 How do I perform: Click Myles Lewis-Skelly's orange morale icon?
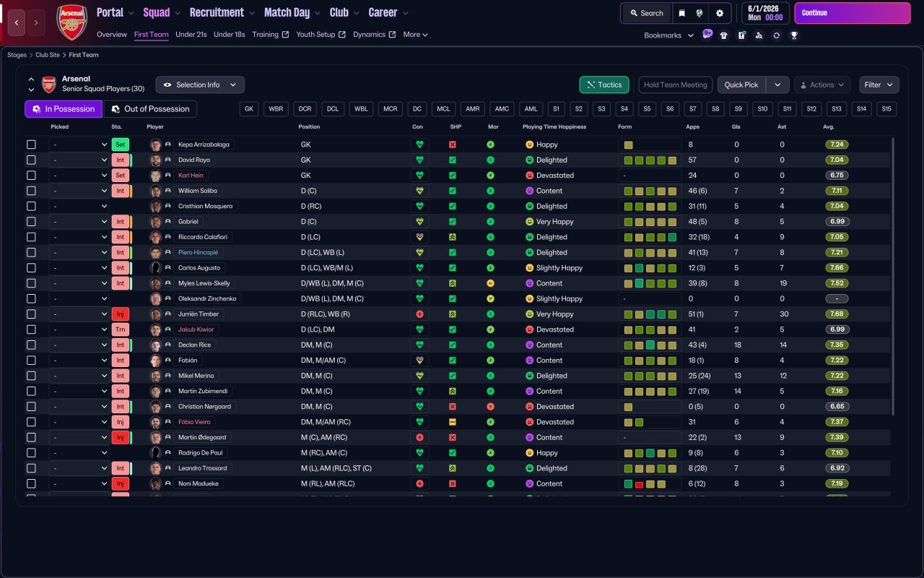(491, 283)
